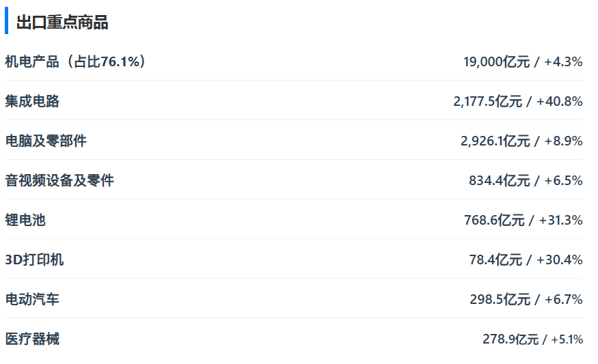
Task: Click the +40.8% growth figure
Action: pos(559,102)
